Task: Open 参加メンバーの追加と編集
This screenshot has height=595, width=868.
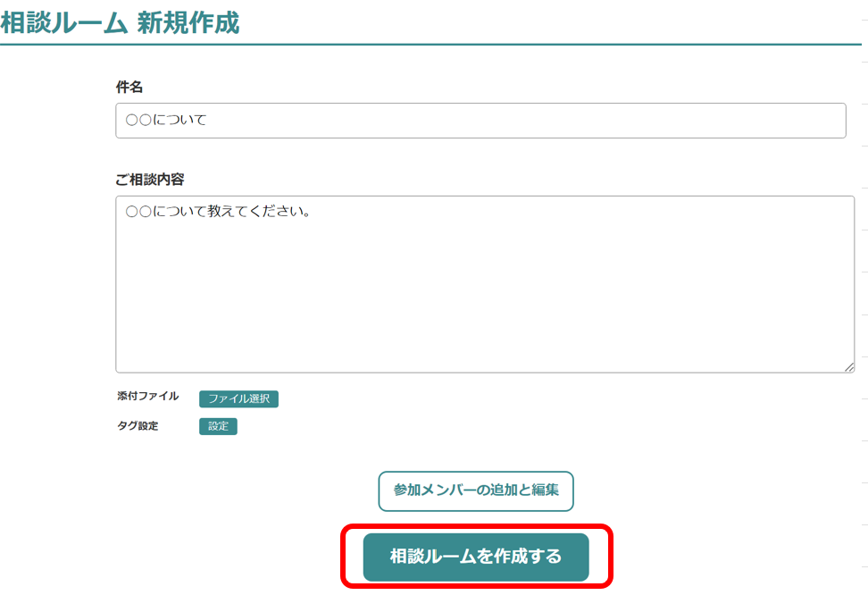Action: [x=476, y=491]
